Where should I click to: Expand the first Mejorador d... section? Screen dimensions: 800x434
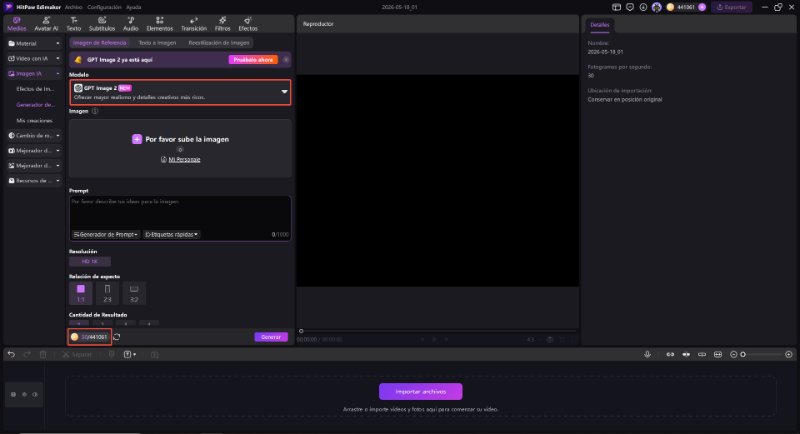click(34, 150)
